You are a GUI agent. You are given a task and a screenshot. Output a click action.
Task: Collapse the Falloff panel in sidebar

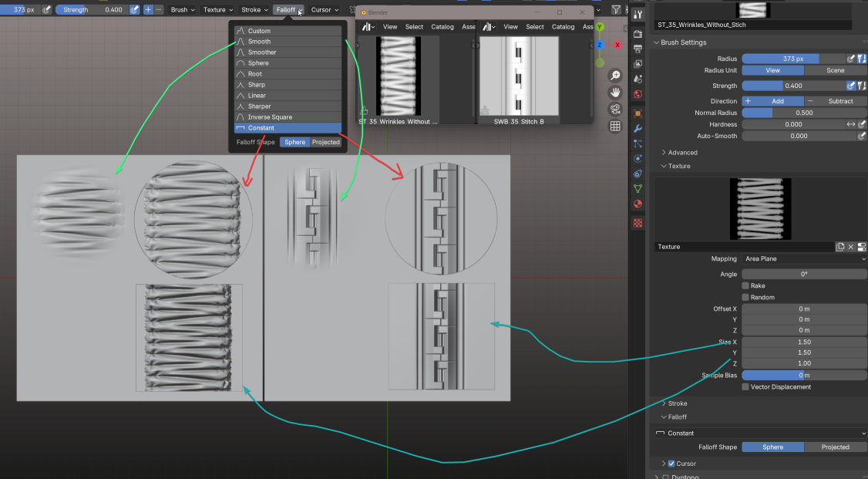[x=677, y=417]
